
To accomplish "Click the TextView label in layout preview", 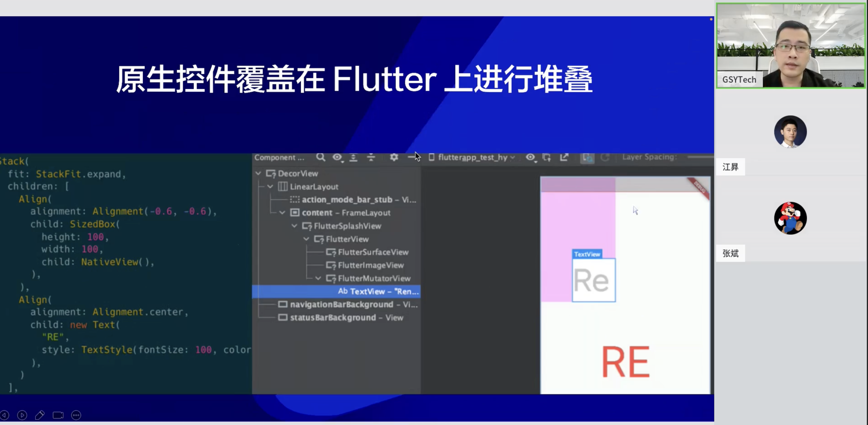I will click(x=587, y=254).
